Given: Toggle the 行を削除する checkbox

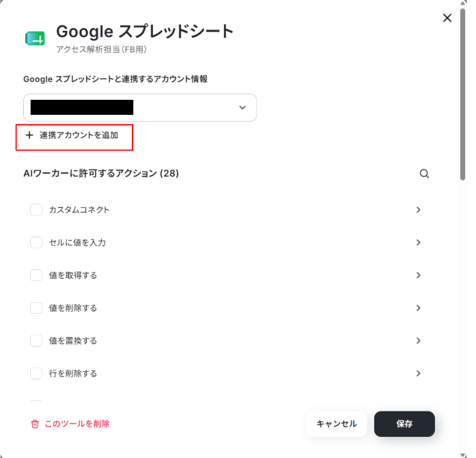Looking at the screenshot, I should (36, 373).
